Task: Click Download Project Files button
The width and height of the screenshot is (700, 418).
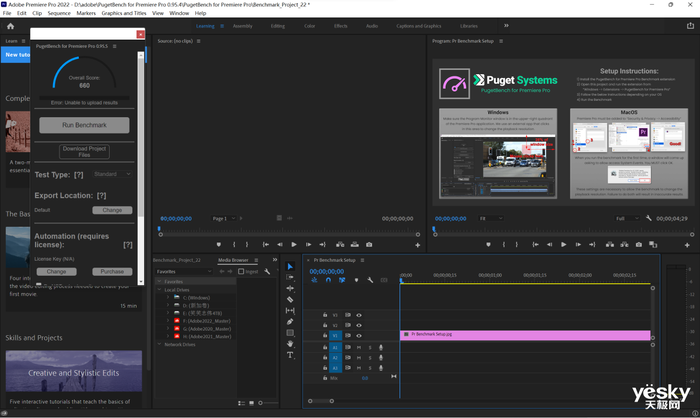Action: pyautogui.click(x=84, y=151)
